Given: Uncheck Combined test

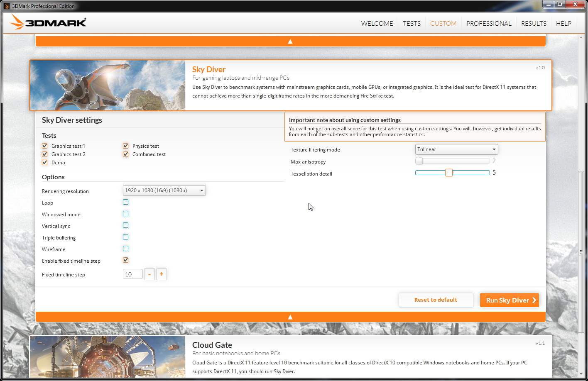Looking at the screenshot, I should (126, 154).
